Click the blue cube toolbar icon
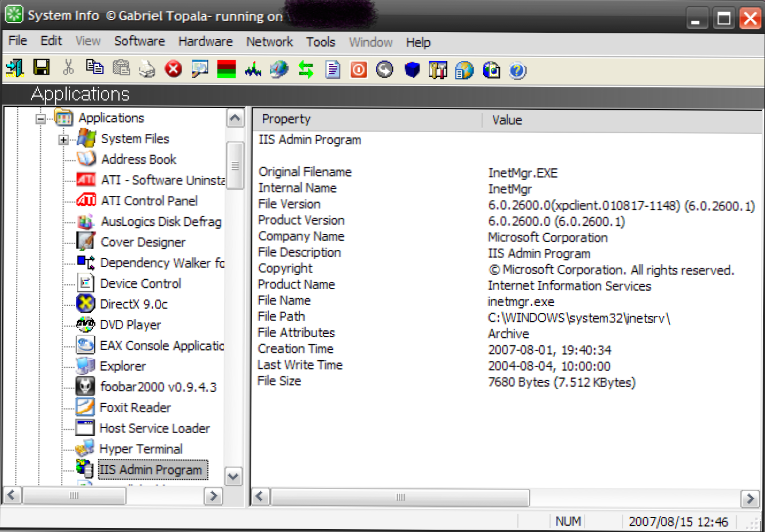The width and height of the screenshot is (765, 532). [412, 70]
